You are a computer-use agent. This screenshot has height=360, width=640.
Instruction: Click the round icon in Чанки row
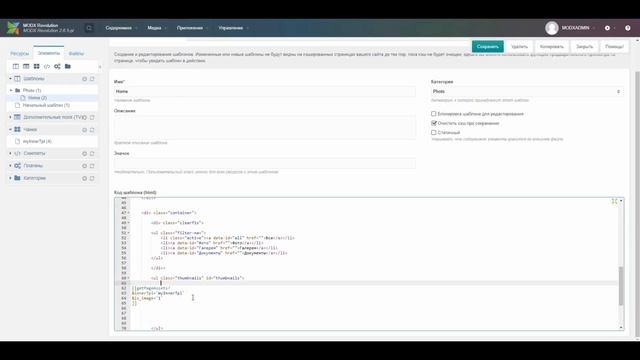(84, 130)
